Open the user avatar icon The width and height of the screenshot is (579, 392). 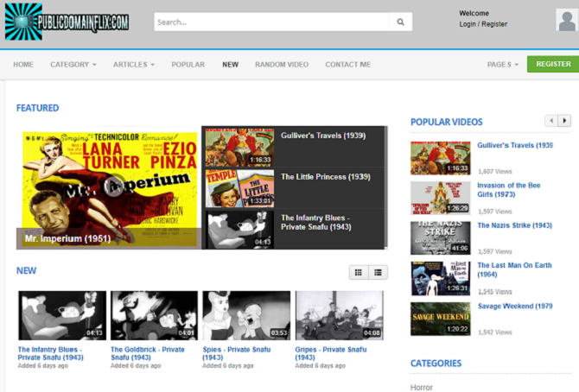(567, 20)
